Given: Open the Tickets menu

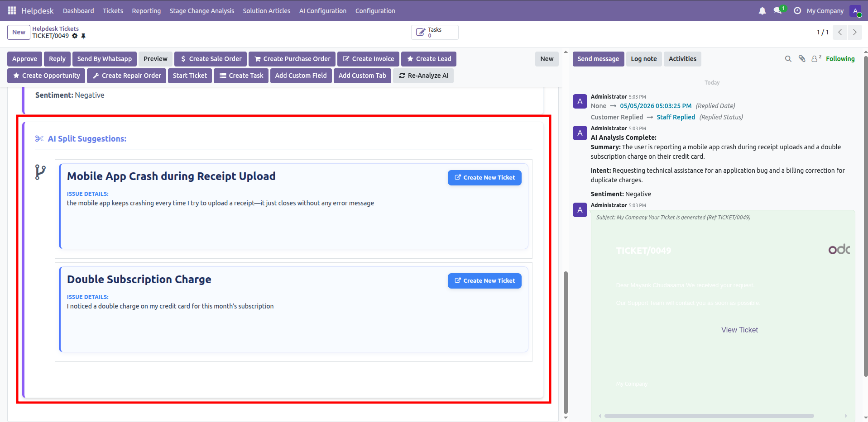Looking at the screenshot, I should [113, 11].
